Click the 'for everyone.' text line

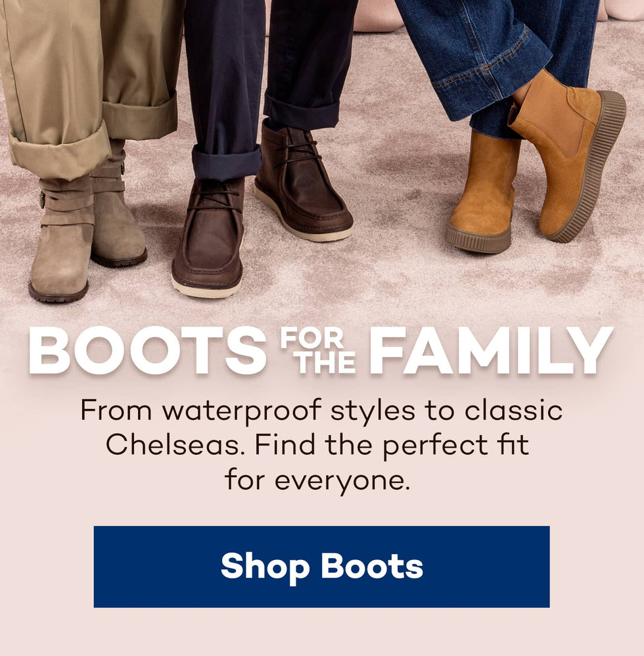317,480
